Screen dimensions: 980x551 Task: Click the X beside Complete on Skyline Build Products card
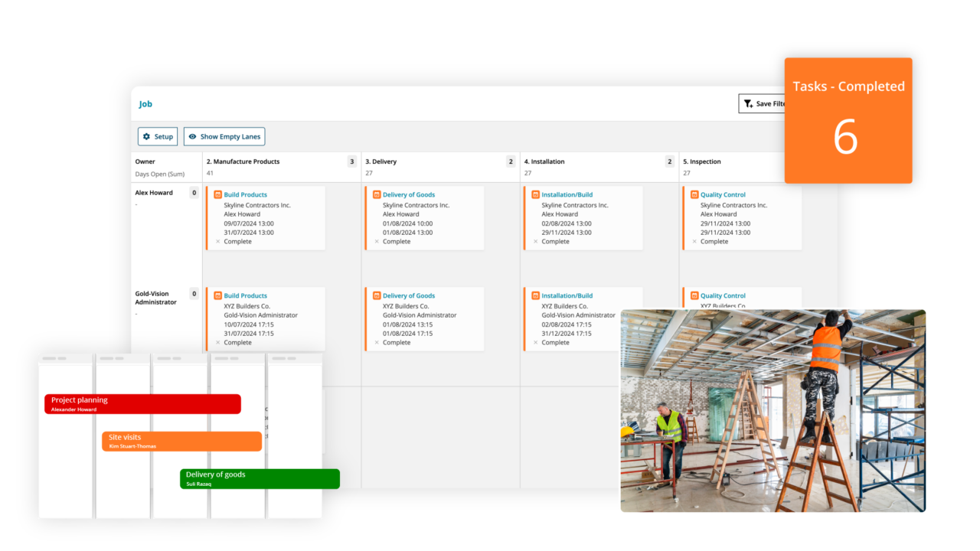point(217,242)
